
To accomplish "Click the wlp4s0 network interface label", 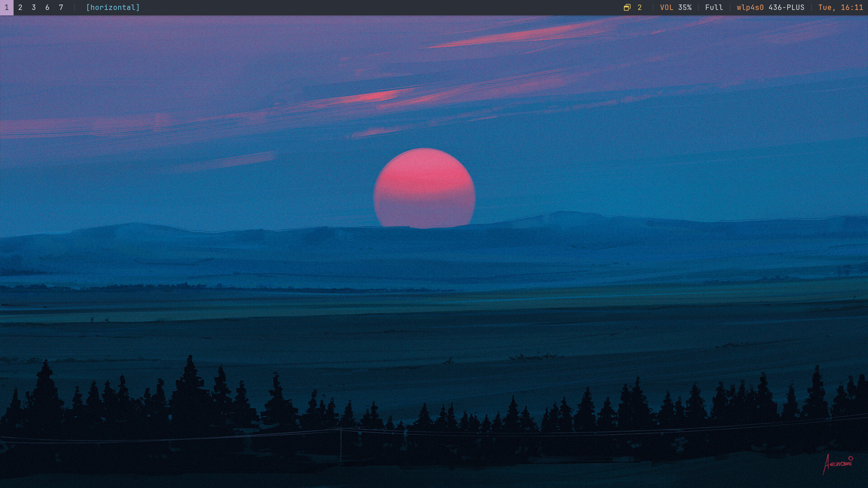I will point(750,8).
